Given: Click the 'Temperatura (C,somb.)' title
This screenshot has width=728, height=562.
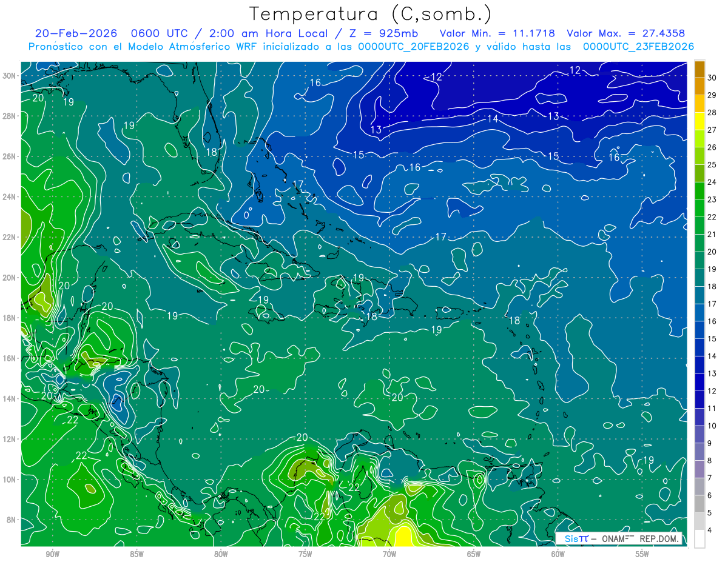Looking at the screenshot, I should tap(371, 14).
